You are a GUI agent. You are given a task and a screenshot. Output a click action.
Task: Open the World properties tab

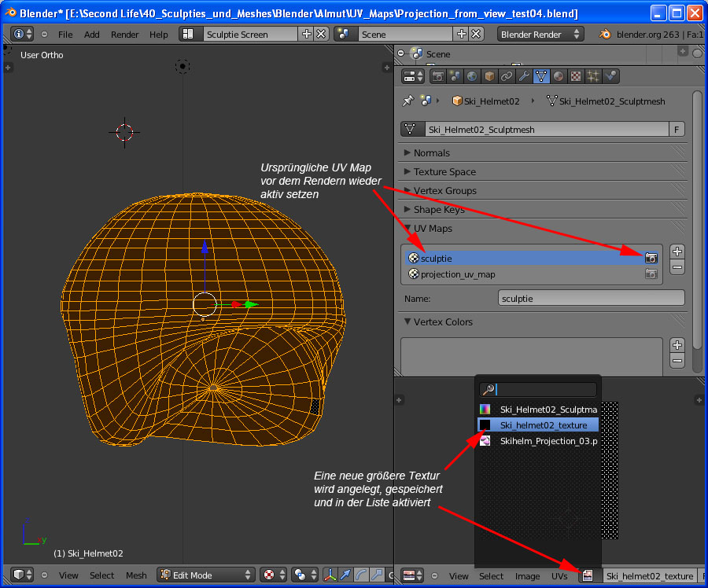point(471,76)
